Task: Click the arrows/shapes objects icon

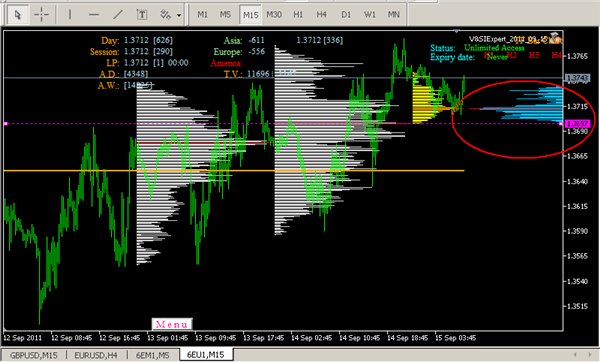Action: 165,15
